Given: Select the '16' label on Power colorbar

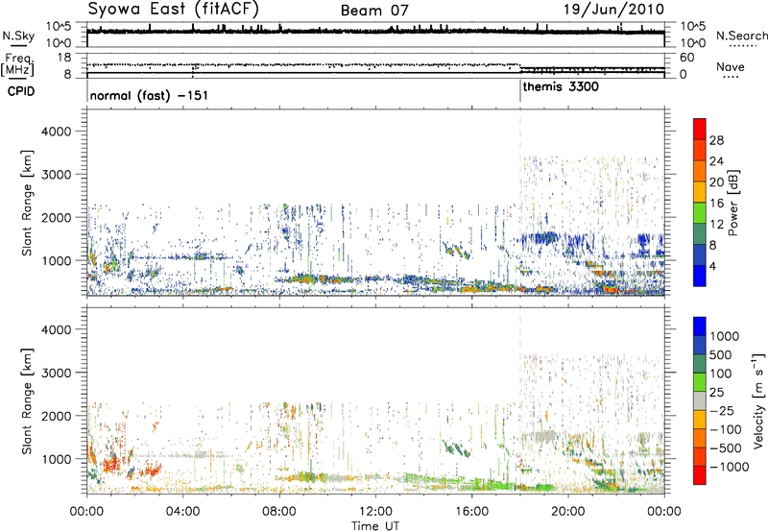Looking at the screenshot, I should tap(716, 204).
